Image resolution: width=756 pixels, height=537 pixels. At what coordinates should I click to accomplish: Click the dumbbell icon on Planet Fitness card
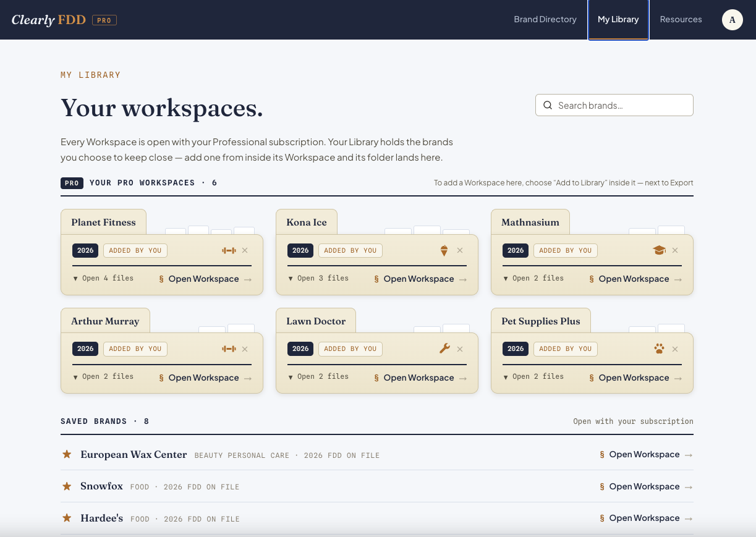click(x=229, y=250)
